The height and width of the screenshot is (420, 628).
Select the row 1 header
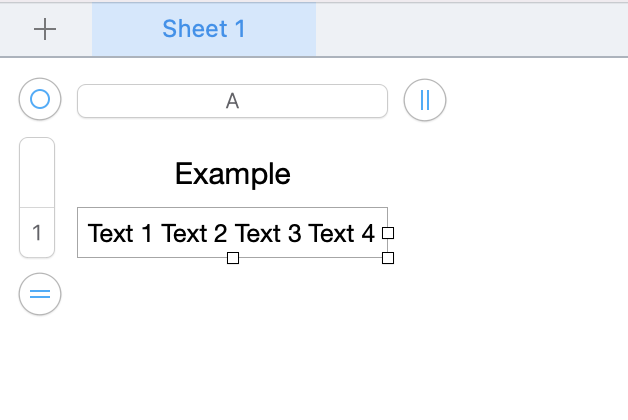(x=37, y=233)
